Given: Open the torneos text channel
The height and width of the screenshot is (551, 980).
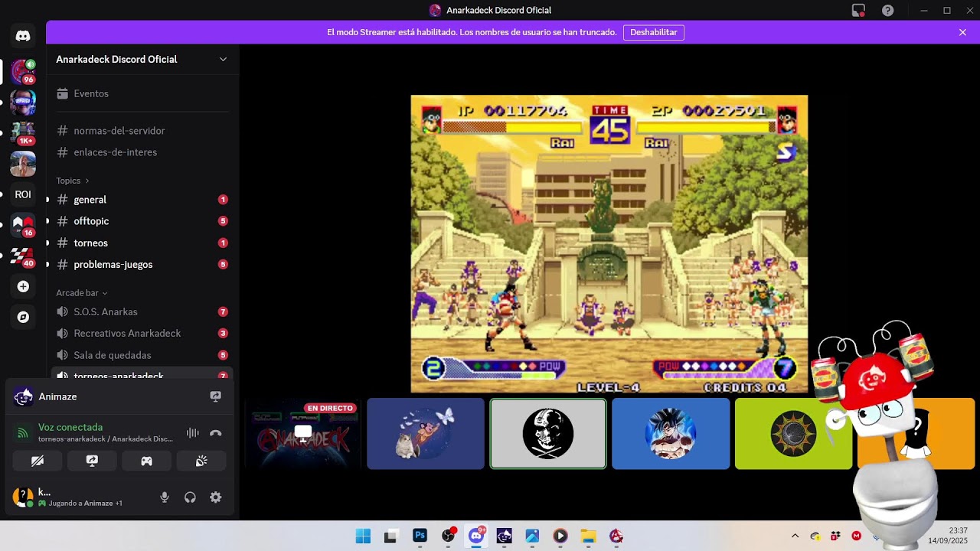Looking at the screenshot, I should coord(142,243).
